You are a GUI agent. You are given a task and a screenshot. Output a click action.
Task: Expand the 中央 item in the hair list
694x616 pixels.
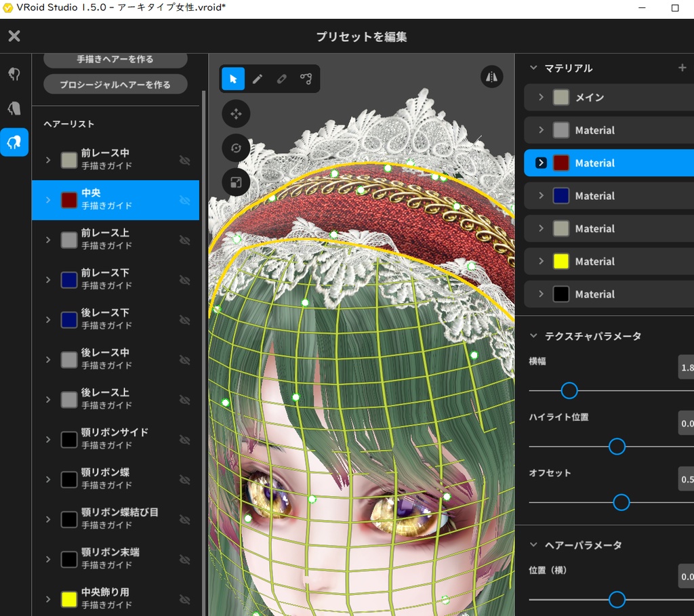[47, 200]
